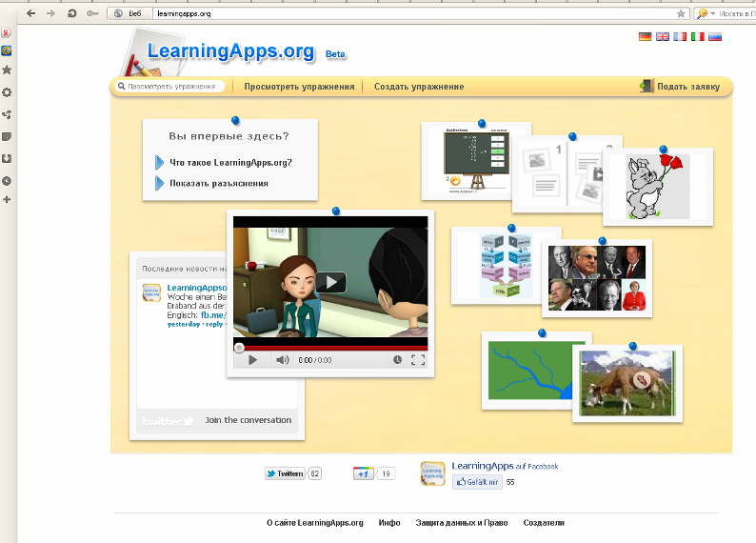This screenshot has height=543, width=756.
Task: Open the Создать упражнение menu
Action: 419,87
